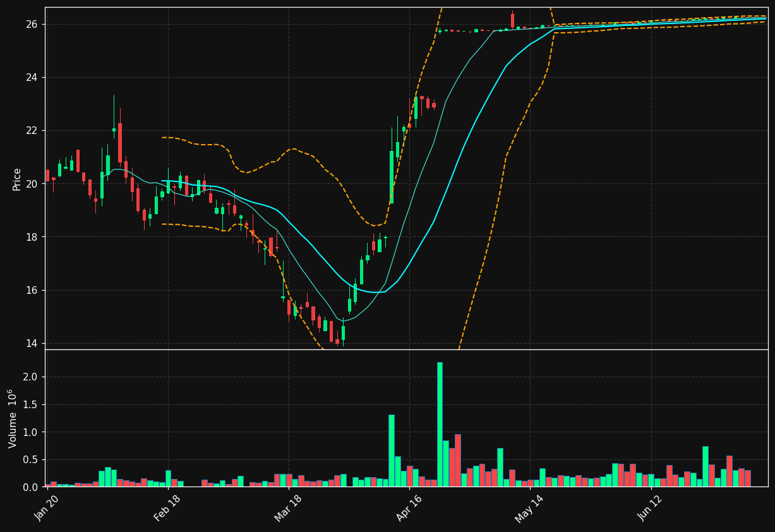Click the 'Mar 18' date label

click(288, 507)
